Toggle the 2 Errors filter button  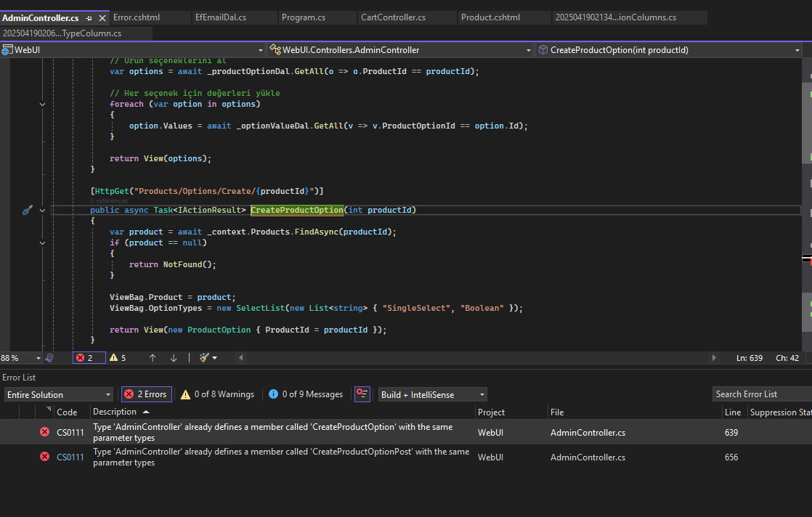pyautogui.click(x=146, y=394)
